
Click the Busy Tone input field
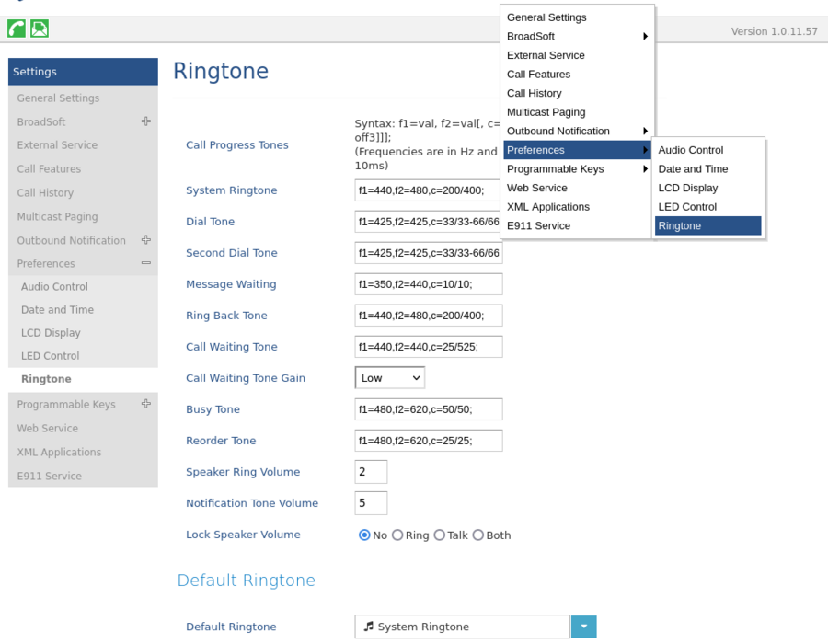coord(428,409)
